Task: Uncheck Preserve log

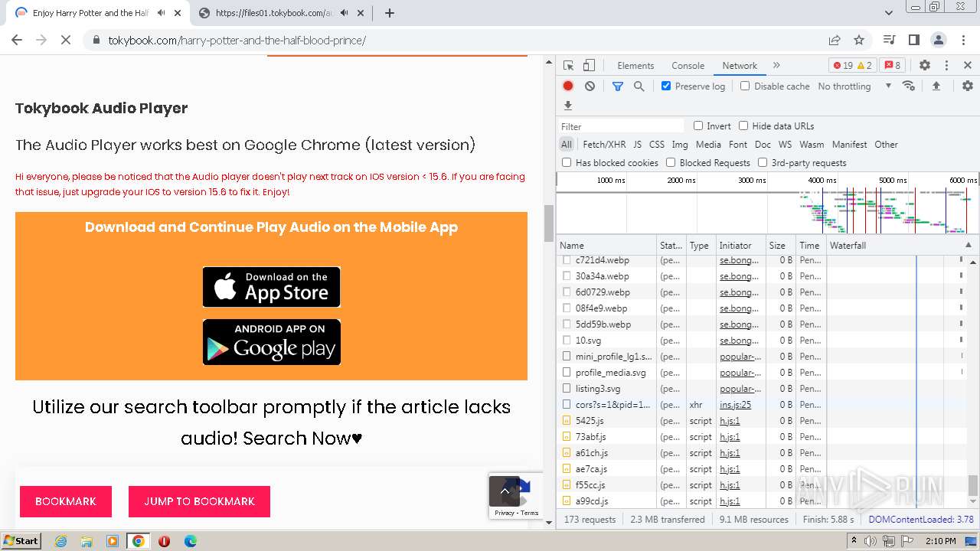Action: coord(666,86)
